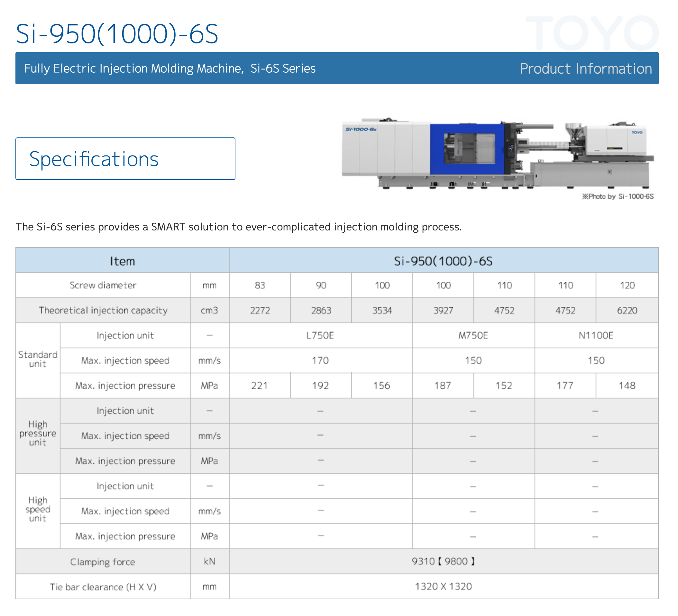The image size is (678, 616).
Task: Click clamping force value 9310 [9800]
Action: pos(443,561)
